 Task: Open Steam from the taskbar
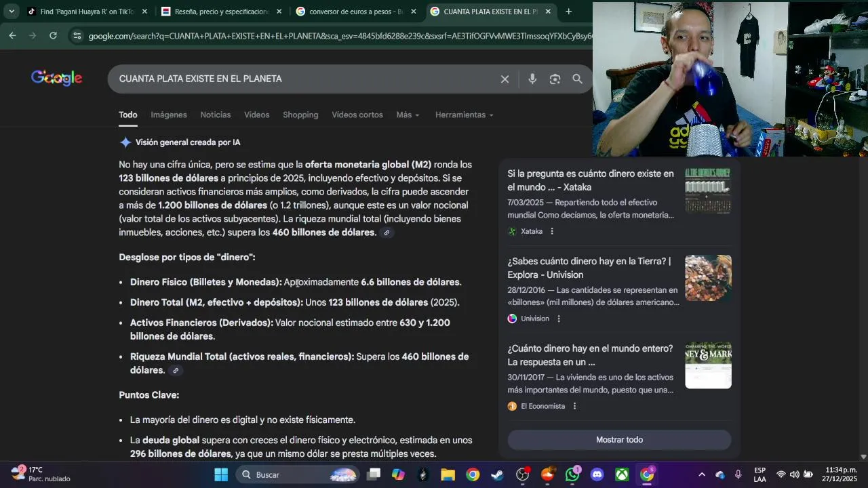(x=497, y=474)
